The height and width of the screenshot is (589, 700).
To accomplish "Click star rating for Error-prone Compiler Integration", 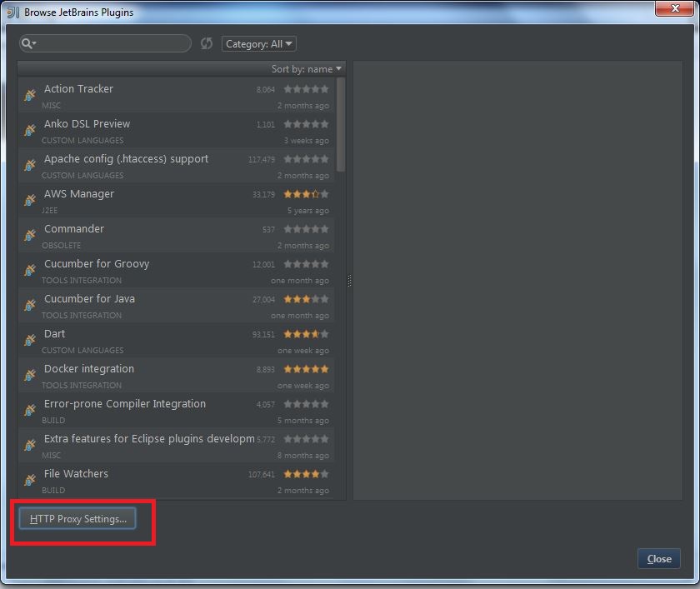I will coord(307,404).
